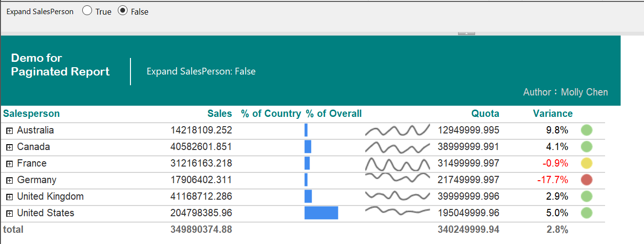The image size is (644, 244).
Task: Click the Canada sparkline trend line
Action: point(398,147)
